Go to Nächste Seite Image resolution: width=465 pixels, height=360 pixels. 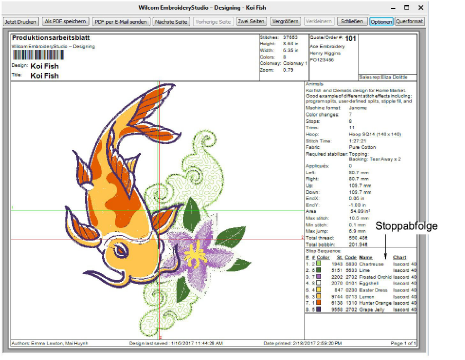coord(171,22)
